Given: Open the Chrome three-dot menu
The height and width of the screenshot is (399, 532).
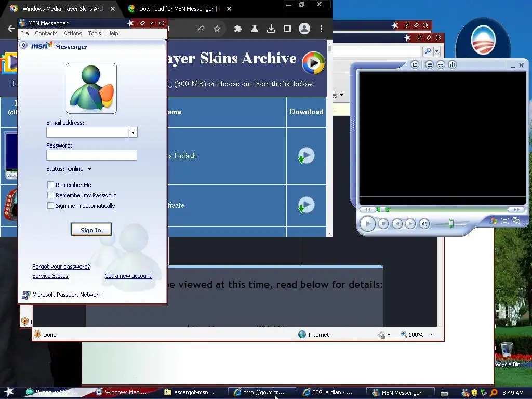Looking at the screenshot, I should (321, 29).
